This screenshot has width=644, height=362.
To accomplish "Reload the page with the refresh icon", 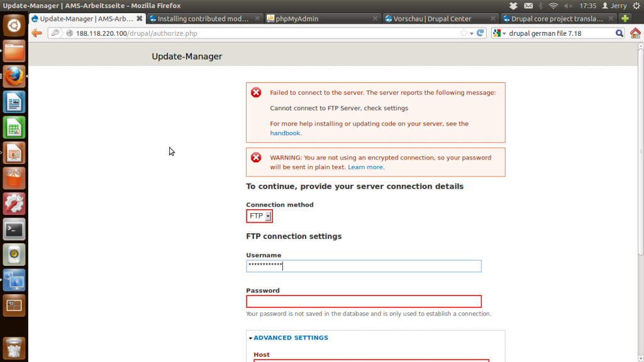I will [x=480, y=33].
